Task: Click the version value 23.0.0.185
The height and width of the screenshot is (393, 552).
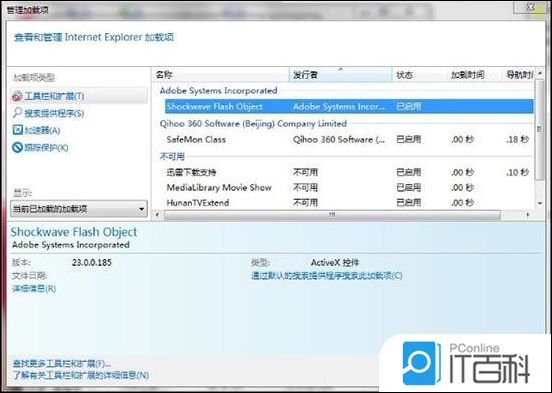Action: click(92, 262)
